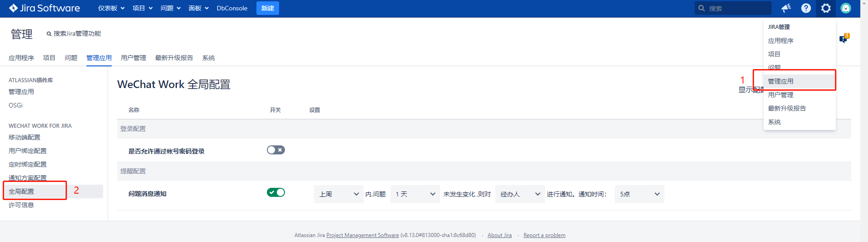Disable the issue message notification toggle
The width and height of the screenshot is (868, 242).
pos(275,192)
